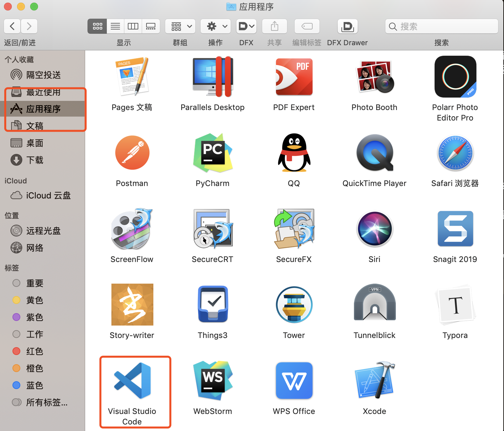
Task: Select the ScreenFlow app icon
Action: click(132, 229)
